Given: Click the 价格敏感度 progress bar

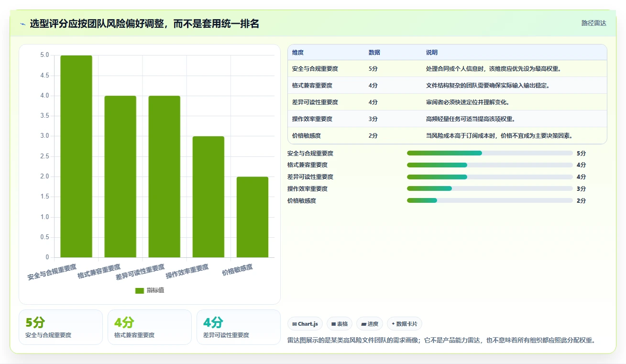Looking at the screenshot, I should (490, 200).
